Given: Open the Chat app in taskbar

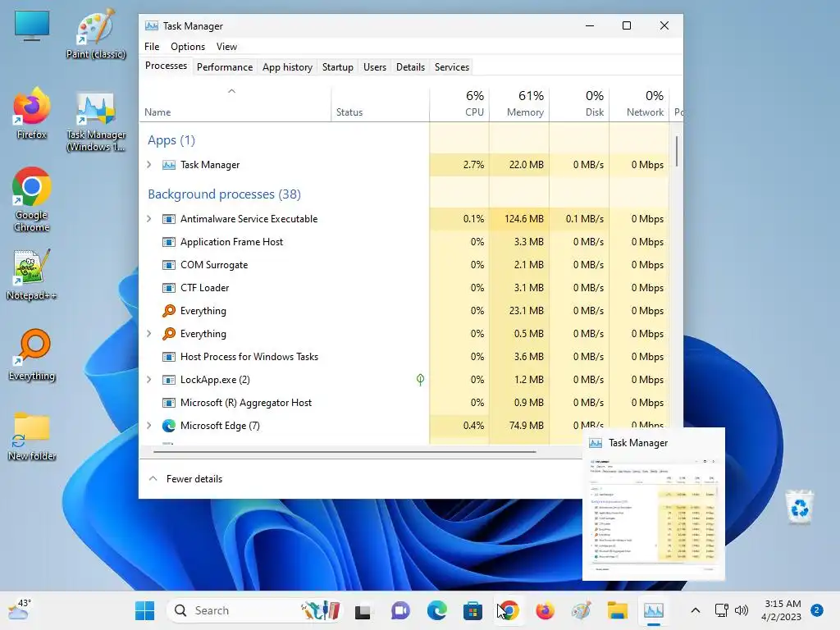Looking at the screenshot, I should tap(400, 610).
